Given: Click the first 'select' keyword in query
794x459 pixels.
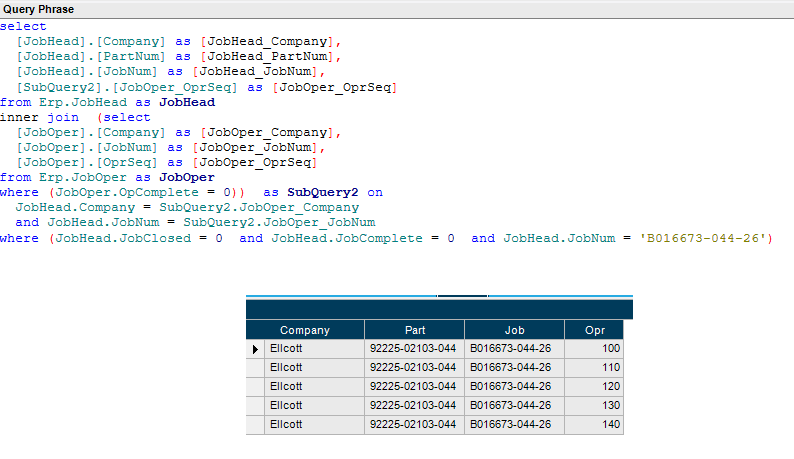Looking at the screenshot, I should pyautogui.click(x=23, y=26).
